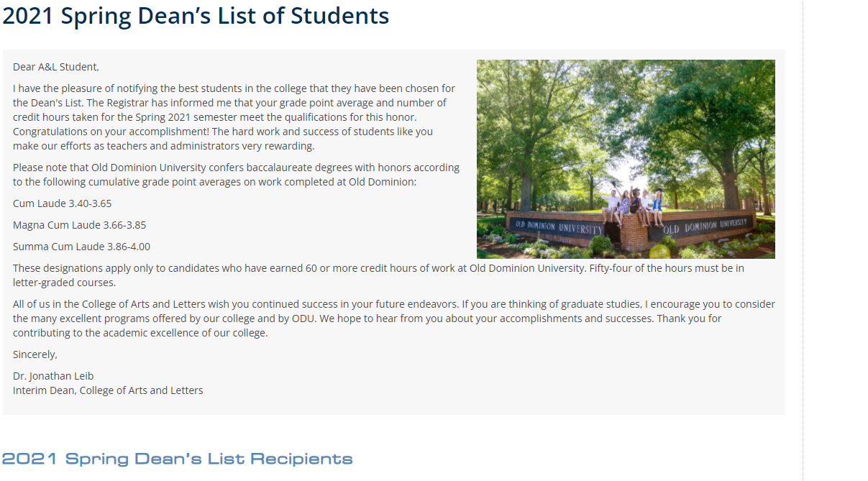Click the right "Old Dominion University" sign in photo
Image resolution: width=868 pixels, height=481 pixels.
[x=705, y=226]
